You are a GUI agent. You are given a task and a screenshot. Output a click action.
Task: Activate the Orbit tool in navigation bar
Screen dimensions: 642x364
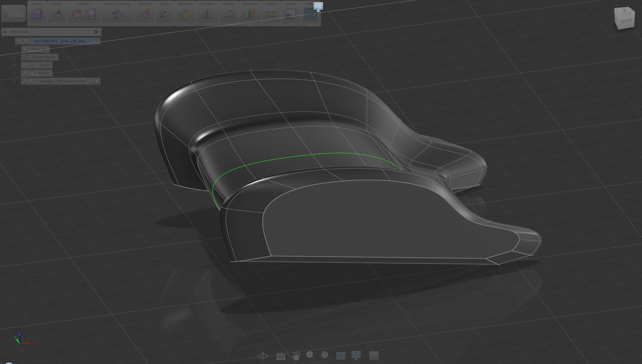pos(263,356)
